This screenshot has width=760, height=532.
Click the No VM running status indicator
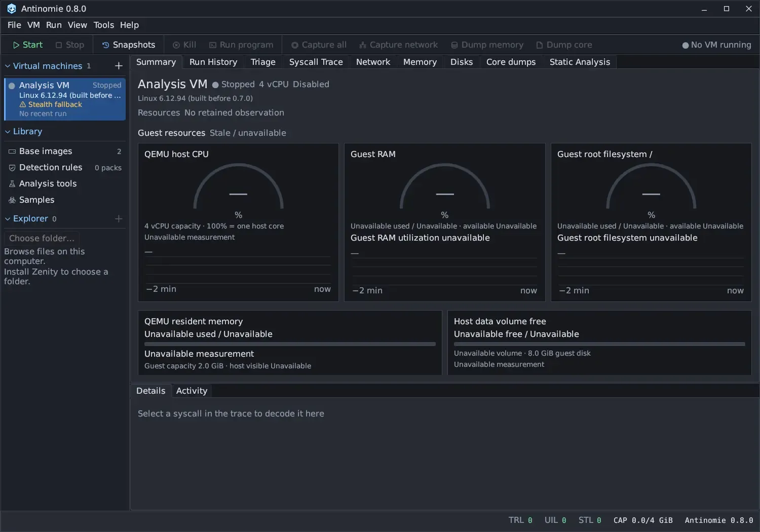pyautogui.click(x=716, y=45)
